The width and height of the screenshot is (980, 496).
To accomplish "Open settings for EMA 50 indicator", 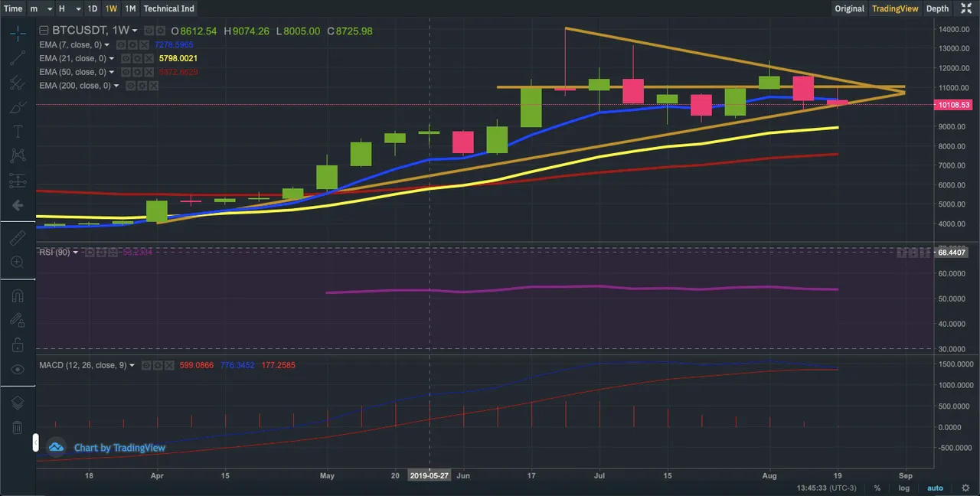I will point(138,72).
